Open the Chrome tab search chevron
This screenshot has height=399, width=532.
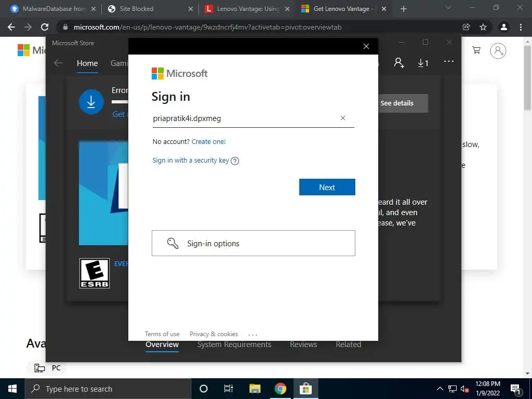(448, 7)
